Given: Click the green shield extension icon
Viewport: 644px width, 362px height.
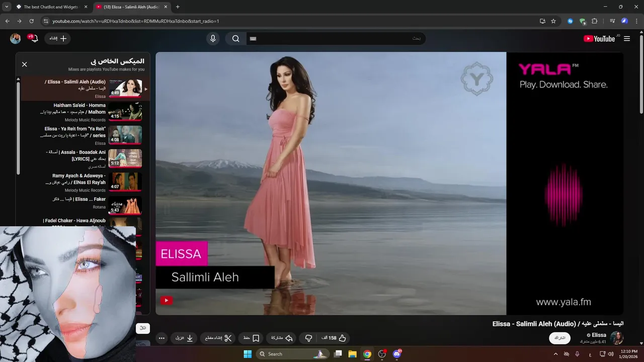Looking at the screenshot, I should pyautogui.click(x=582, y=21).
